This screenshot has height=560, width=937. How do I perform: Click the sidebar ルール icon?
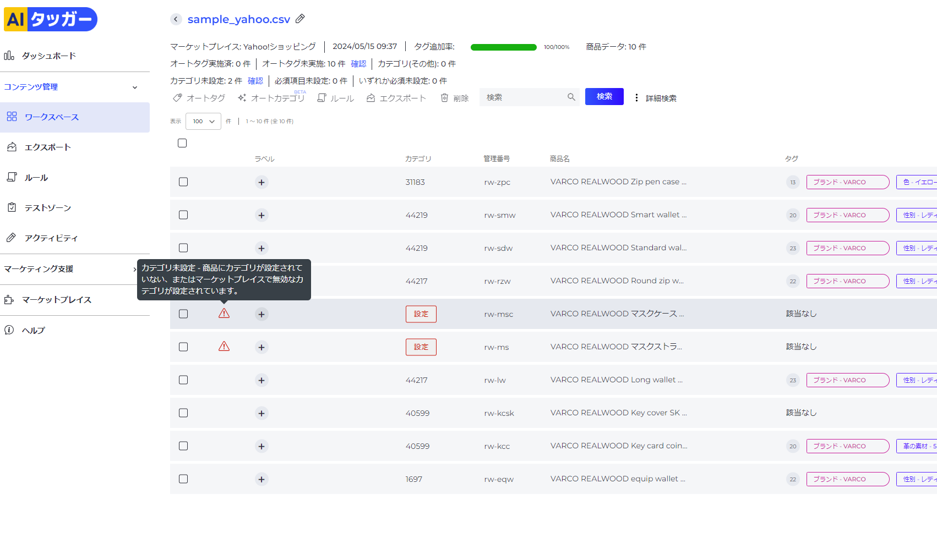click(x=12, y=177)
